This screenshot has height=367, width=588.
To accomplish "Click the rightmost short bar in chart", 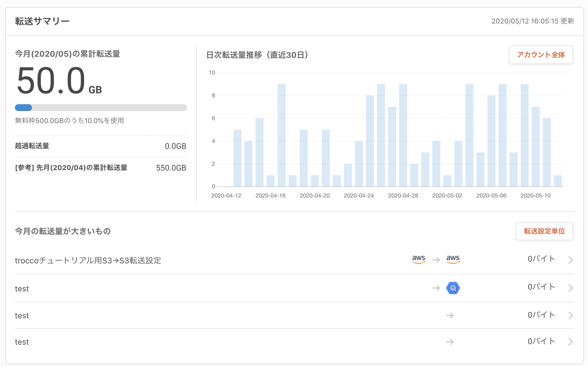I will pos(557,181).
